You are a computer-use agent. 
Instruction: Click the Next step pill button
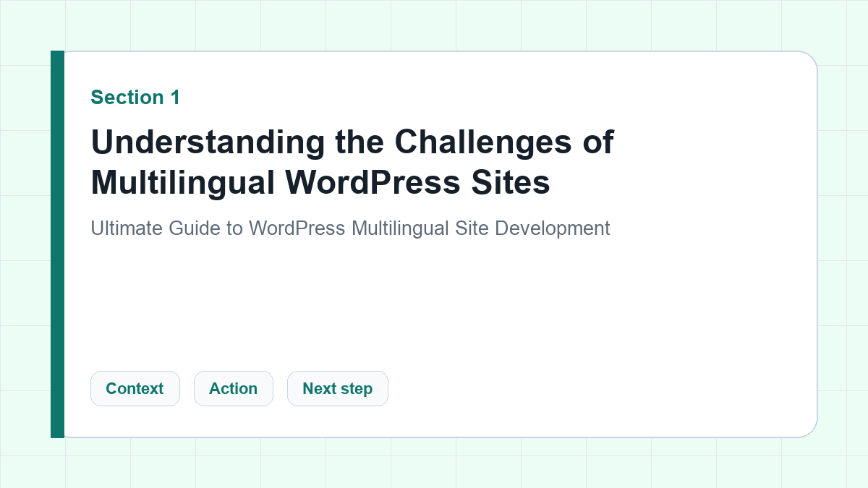(337, 388)
